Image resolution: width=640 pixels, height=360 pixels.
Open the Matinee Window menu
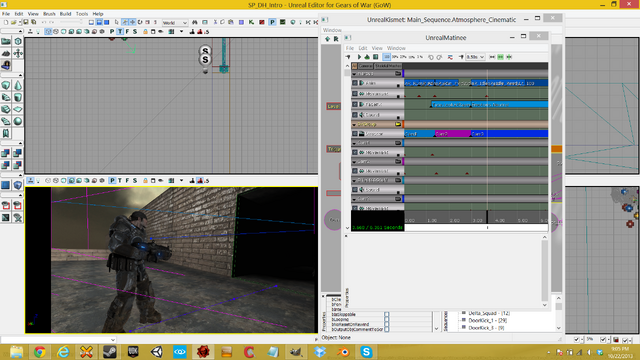[x=396, y=48]
